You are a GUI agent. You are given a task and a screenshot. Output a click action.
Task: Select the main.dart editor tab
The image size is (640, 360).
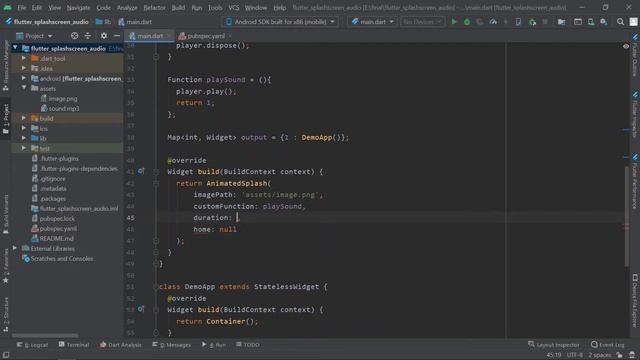click(x=149, y=36)
